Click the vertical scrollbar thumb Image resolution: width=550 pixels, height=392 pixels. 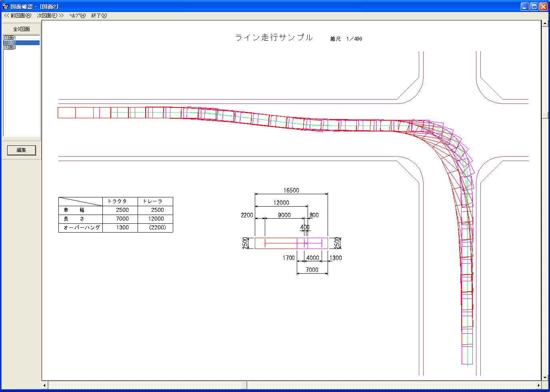point(545,115)
